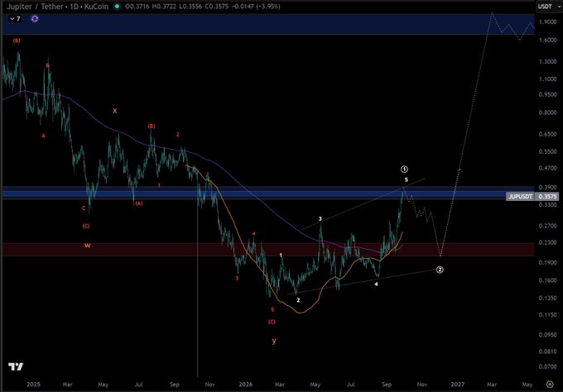Click the 0.3575 current price tag
The height and width of the screenshot is (392, 563).
point(547,197)
